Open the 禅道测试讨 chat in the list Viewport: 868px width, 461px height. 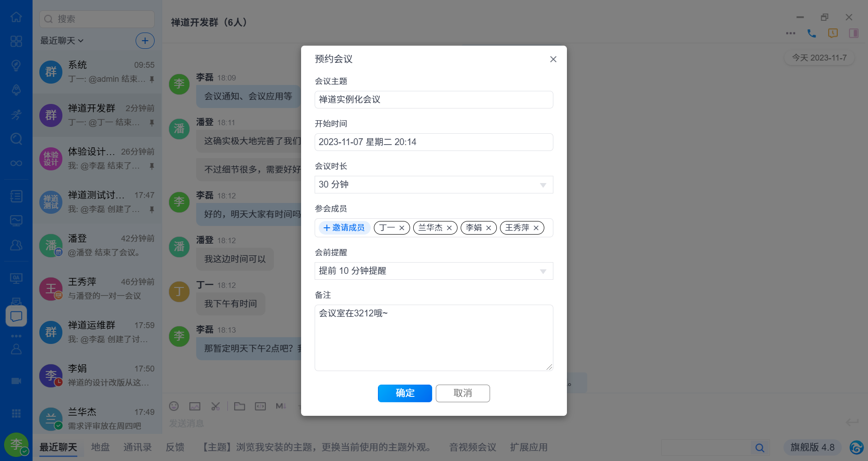(x=97, y=202)
